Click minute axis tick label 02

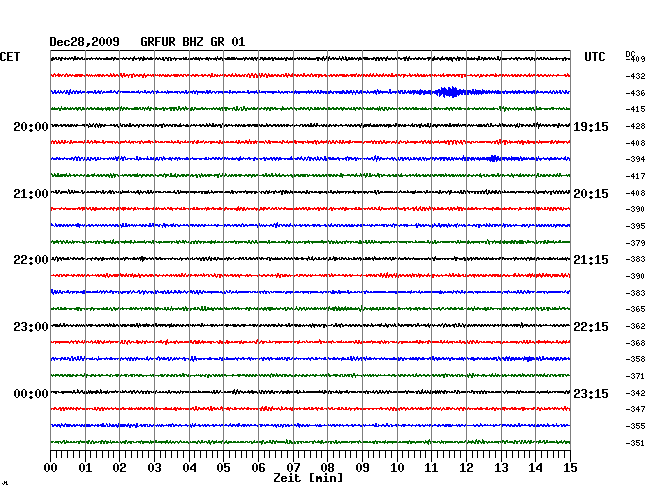[x=119, y=468]
